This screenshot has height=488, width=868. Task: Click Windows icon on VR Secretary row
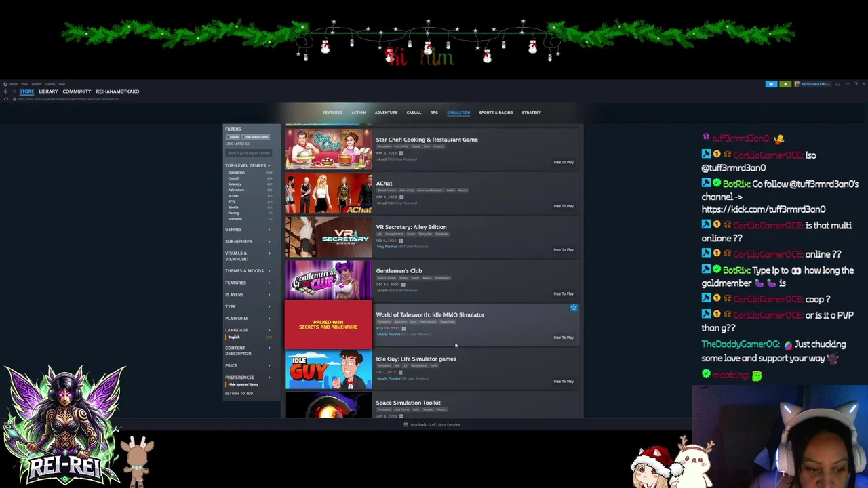coord(401,241)
